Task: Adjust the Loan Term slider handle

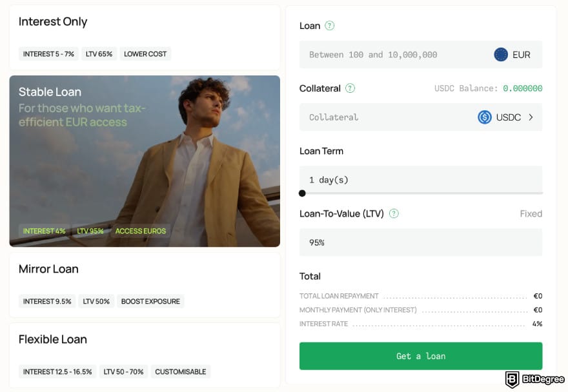Action: pos(302,193)
